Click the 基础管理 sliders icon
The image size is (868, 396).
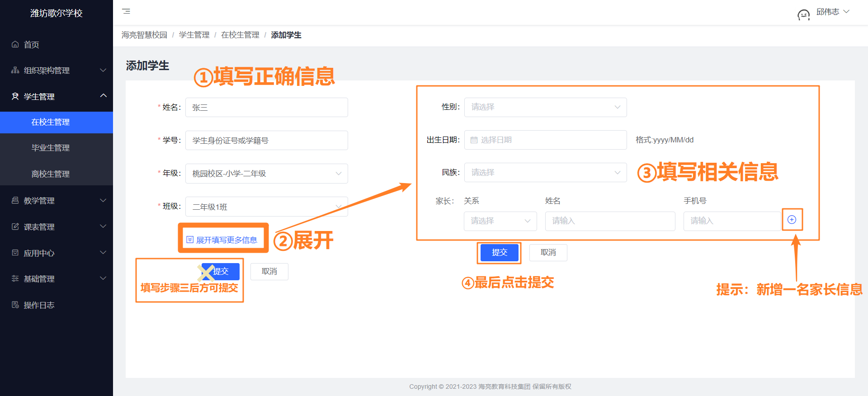click(15, 278)
